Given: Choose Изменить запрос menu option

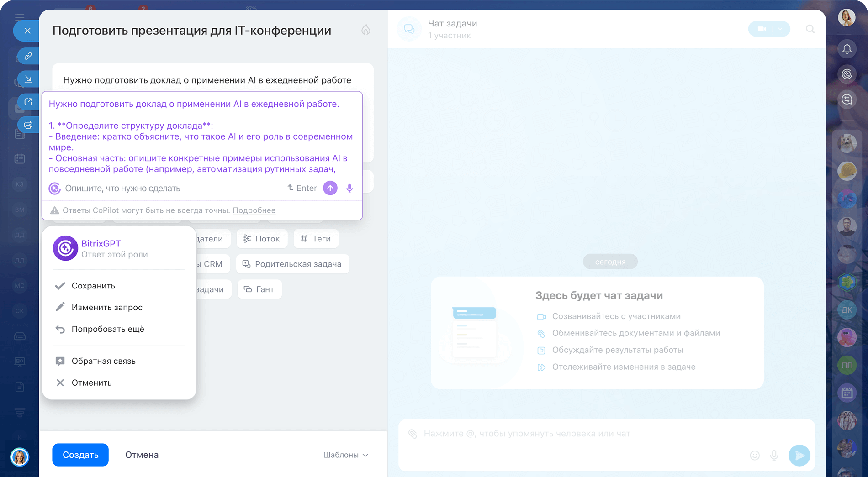Looking at the screenshot, I should pyautogui.click(x=107, y=307).
